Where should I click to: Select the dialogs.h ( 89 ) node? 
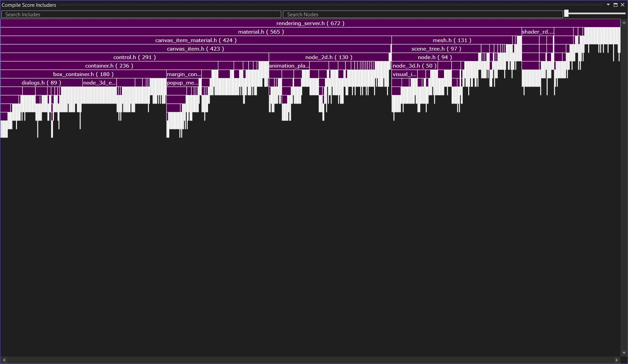point(41,83)
